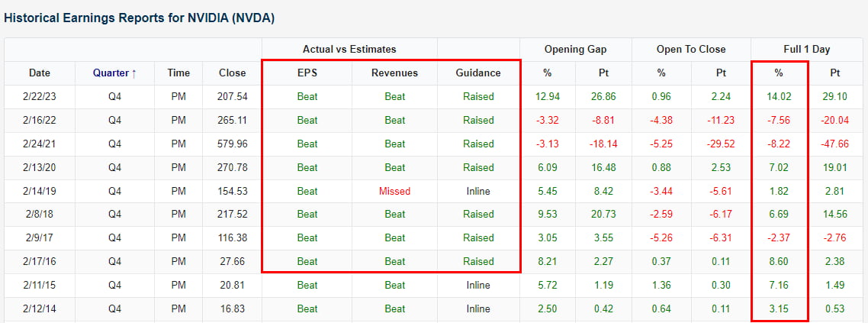Click the Full 1 Day group header
This screenshot has width=868, height=323.
[x=806, y=50]
